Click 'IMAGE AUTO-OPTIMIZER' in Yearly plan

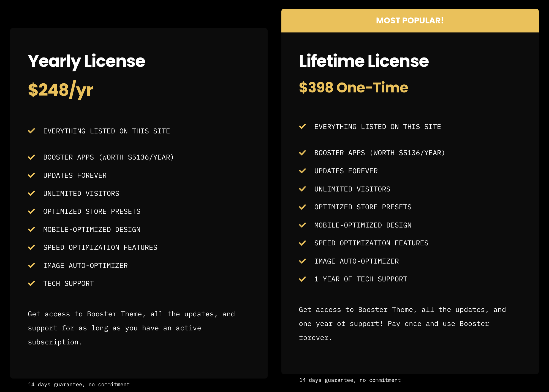pyautogui.click(x=85, y=266)
